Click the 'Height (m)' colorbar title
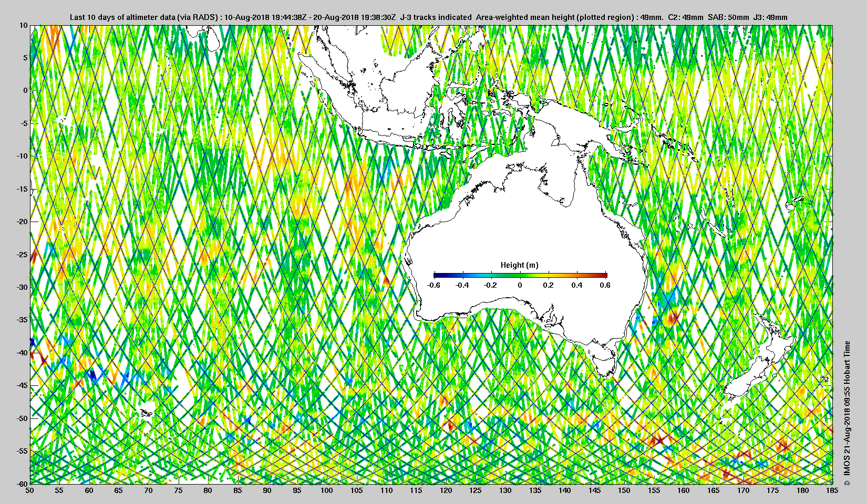867x504 pixels. point(519,265)
